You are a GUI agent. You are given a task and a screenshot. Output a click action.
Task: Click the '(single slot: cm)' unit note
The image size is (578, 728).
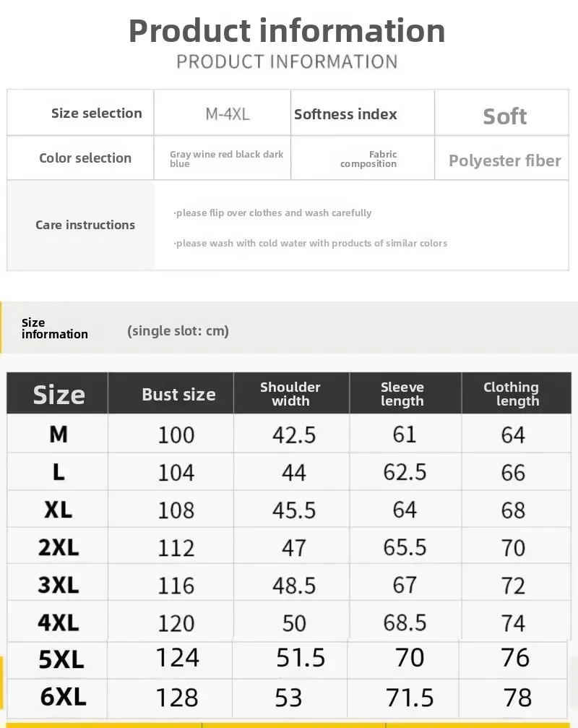pos(178,331)
